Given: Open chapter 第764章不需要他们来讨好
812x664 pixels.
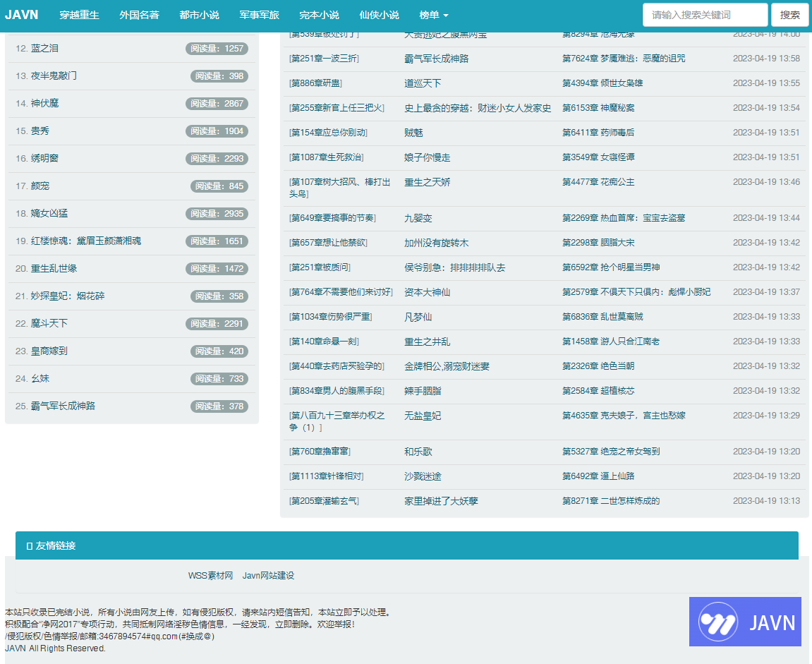Looking at the screenshot, I should click(x=341, y=292).
